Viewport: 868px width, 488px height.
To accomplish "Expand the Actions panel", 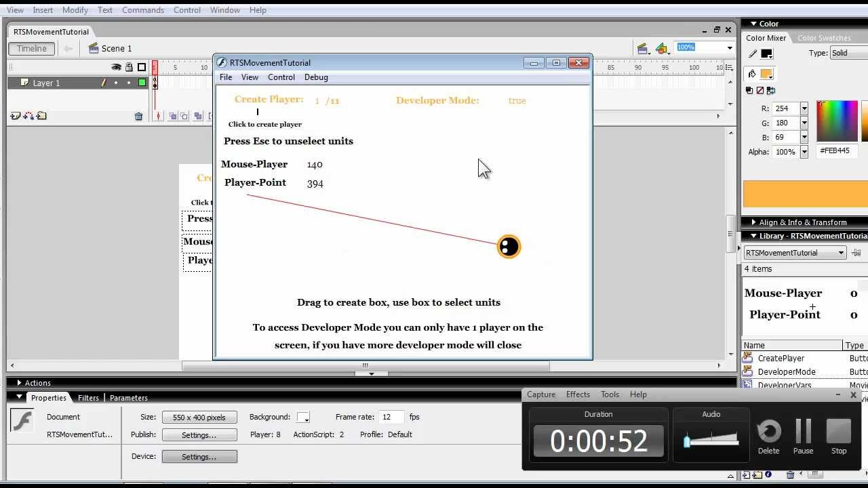I will [19, 383].
